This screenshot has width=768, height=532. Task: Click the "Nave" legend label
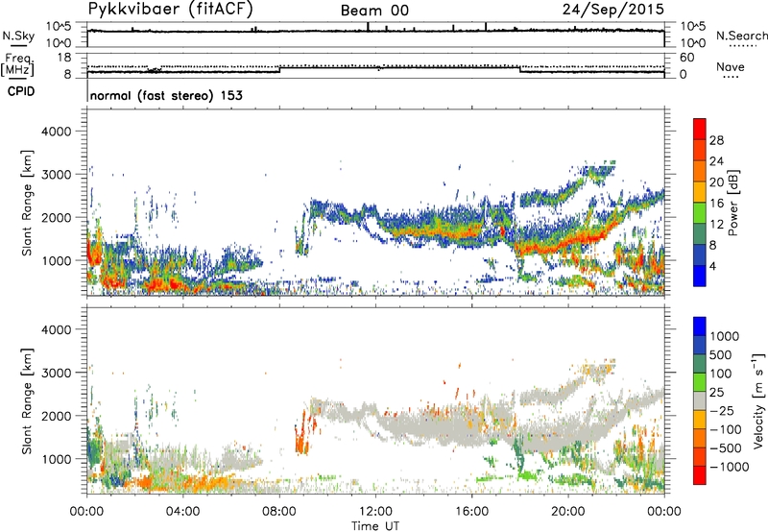coord(731,66)
